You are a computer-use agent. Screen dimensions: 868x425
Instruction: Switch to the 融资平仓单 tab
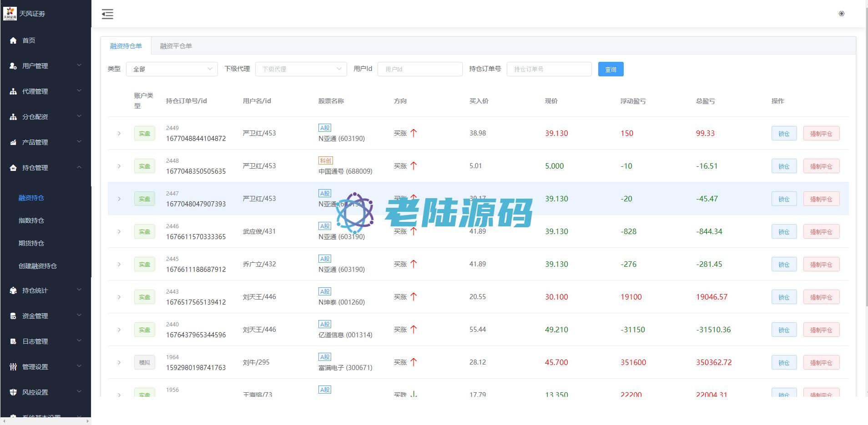coord(176,46)
